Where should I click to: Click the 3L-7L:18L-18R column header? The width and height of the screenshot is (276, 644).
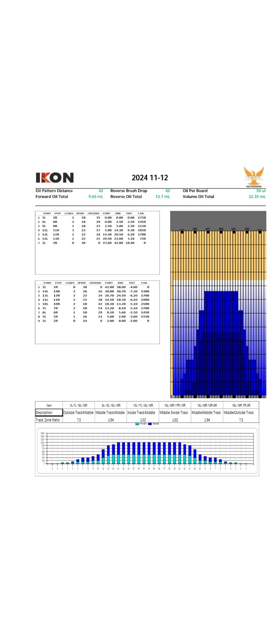(x=78, y=405)
